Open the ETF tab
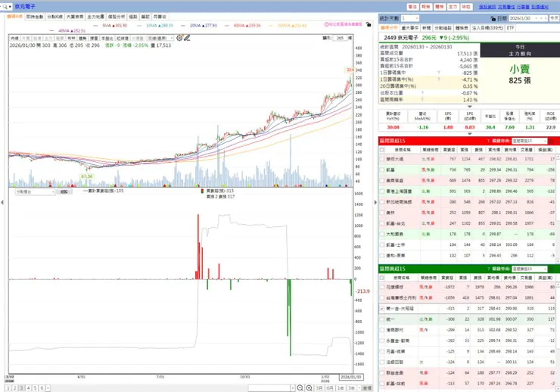The width and height of the screenshot is (560, 392). [x=510, y=28]
